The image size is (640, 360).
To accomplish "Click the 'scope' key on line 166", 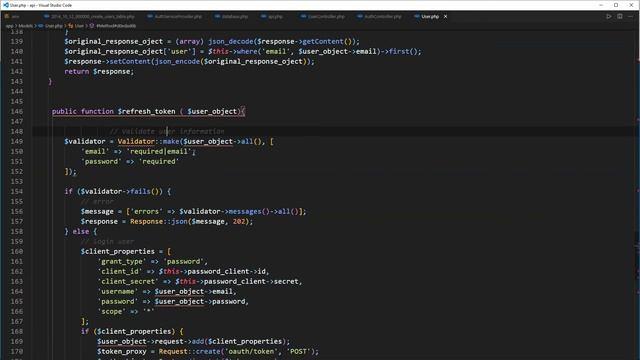I will click(x=111, y=311).
